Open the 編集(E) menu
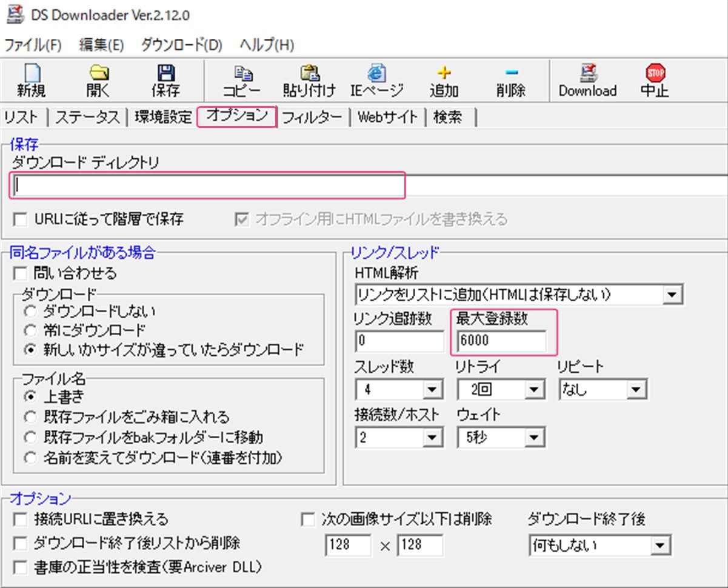The width and height of the screenshot is (728, 588). click(x=101, y=45)
